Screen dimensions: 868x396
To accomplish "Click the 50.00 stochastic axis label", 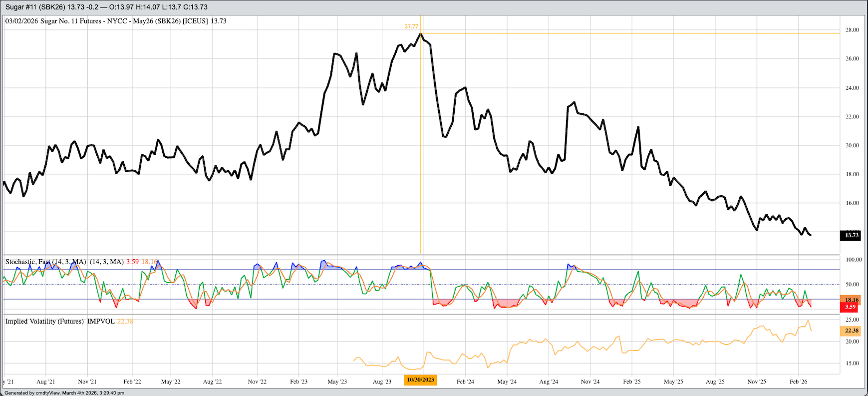I will pos(852,285).
